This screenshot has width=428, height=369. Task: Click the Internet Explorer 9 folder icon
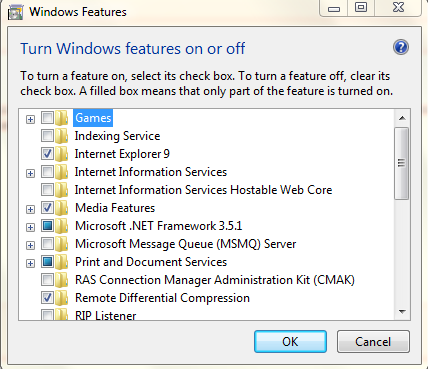[x=62, y=154]
